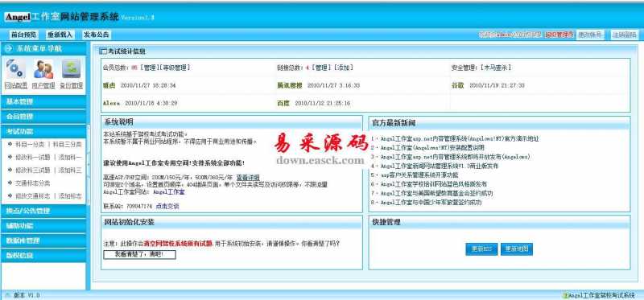Click the 我看清楚了,清吧! button
The height and width of the screenshot is (300, 644).
pos(139,254)
